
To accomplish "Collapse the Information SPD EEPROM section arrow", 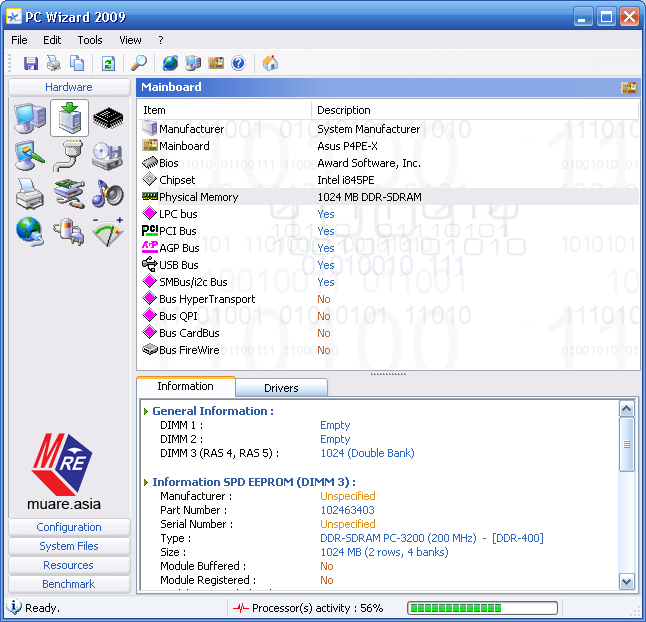I will (x=146, y=482).
